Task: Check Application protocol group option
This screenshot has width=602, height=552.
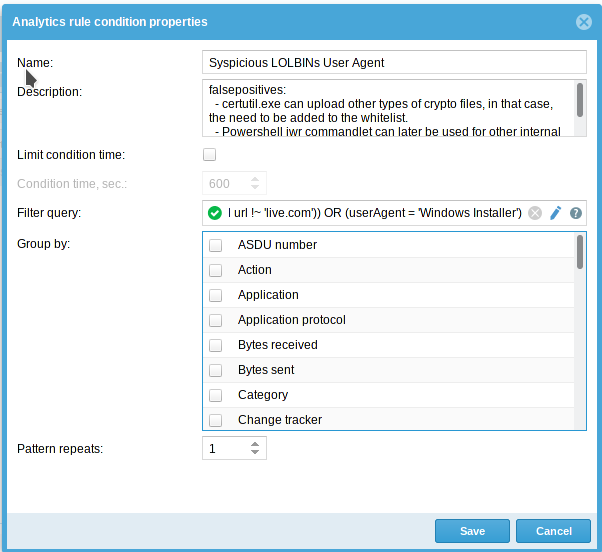Action: pyautogui.click(x=215, y=320)
